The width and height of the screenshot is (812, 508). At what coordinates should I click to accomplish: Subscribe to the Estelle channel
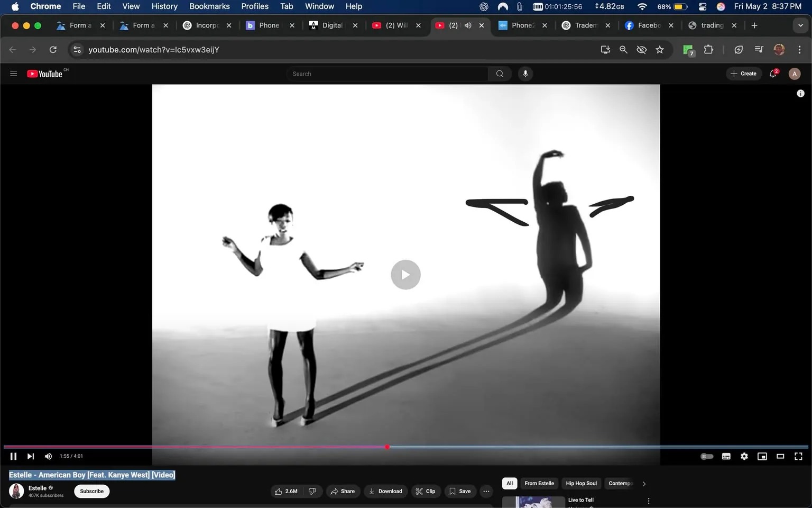coord(91,491)
